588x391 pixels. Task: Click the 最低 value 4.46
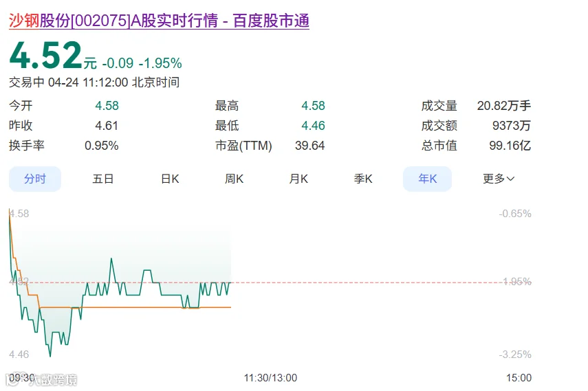pos(313,126)
